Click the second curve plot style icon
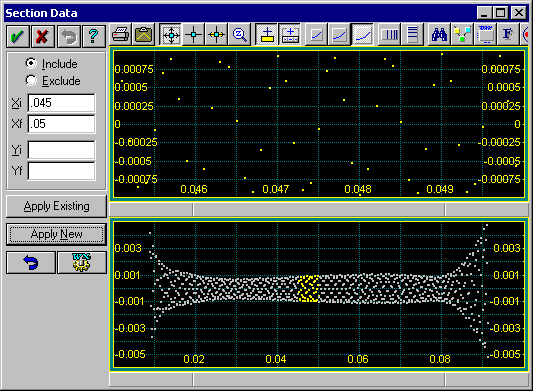This screenshot has height=391, width=533. (339, 34)
